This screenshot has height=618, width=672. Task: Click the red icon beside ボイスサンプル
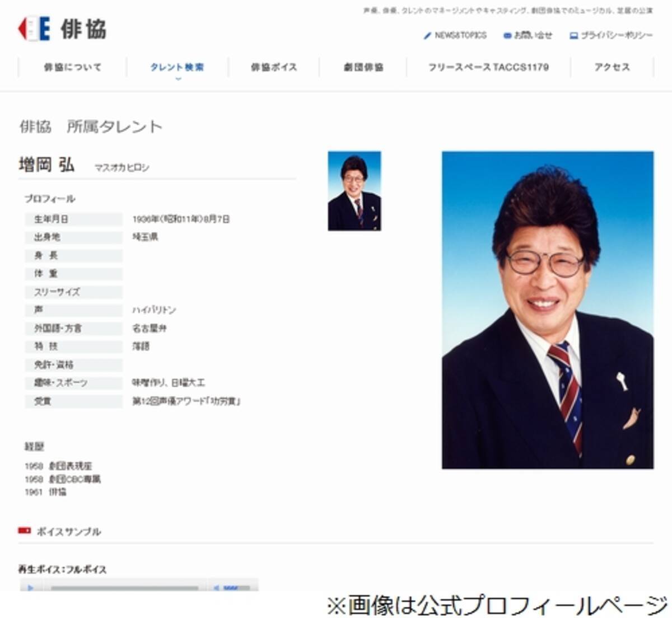pyautogui.click(x=25, y=531)
